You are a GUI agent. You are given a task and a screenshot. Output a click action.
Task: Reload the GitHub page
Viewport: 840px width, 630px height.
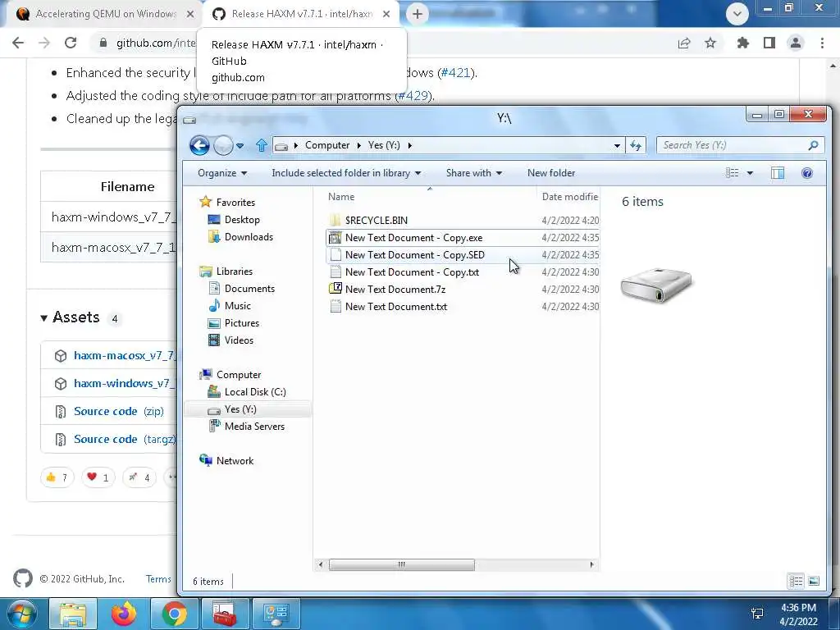(71, 43)
